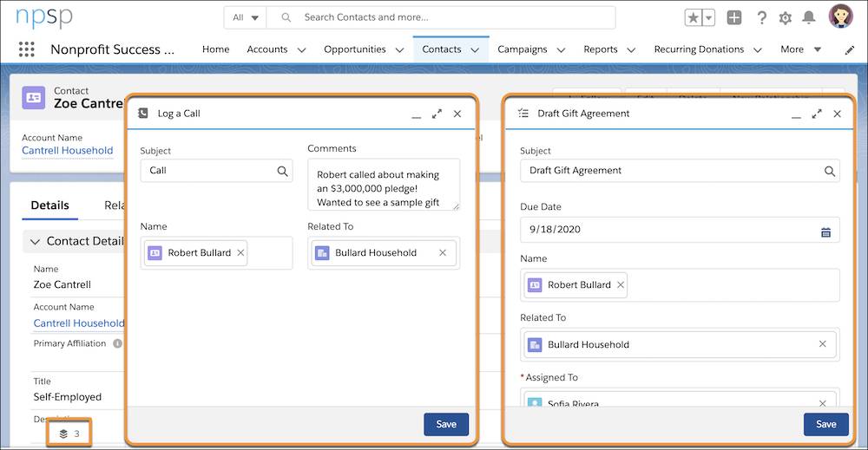Viewport: 868px width, 450px height.
Task: Open the Favorites star icon
Action: click(x=693, y=17)
